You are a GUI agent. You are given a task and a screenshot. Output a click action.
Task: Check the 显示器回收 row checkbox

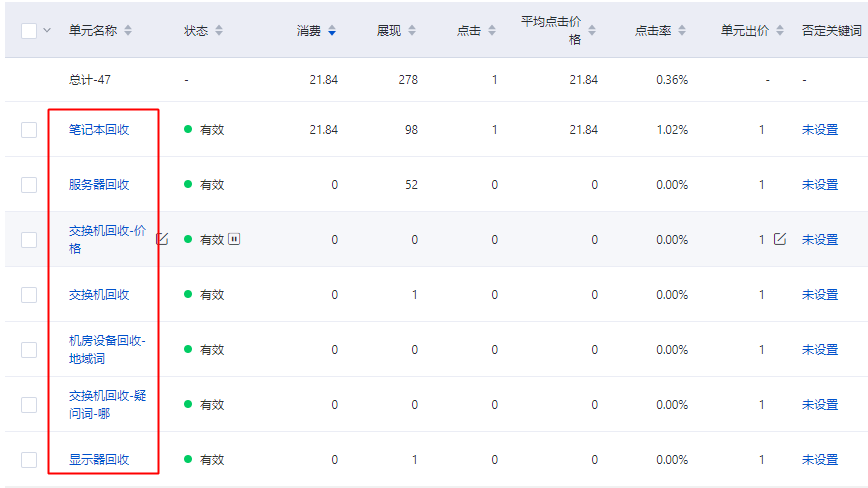click(29, 460)
